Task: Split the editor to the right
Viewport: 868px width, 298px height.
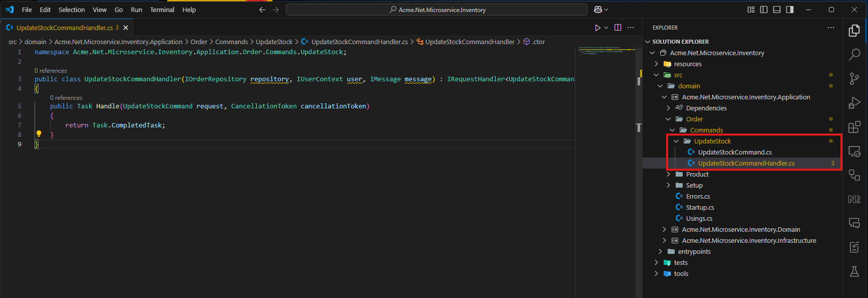Action: 618,28
